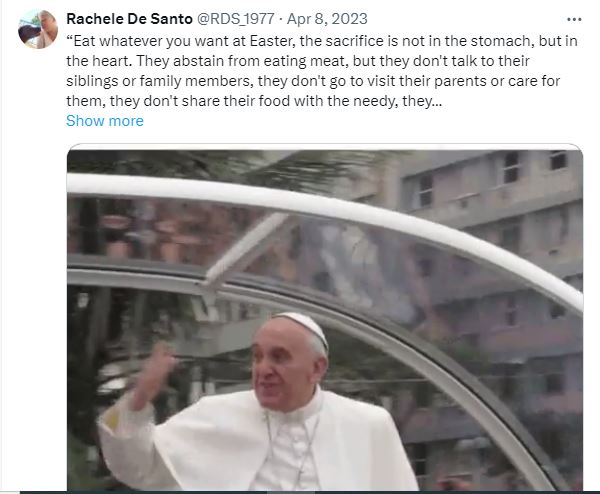Click the tweet text starting "Eat whatever you want"

pos(322,71)
